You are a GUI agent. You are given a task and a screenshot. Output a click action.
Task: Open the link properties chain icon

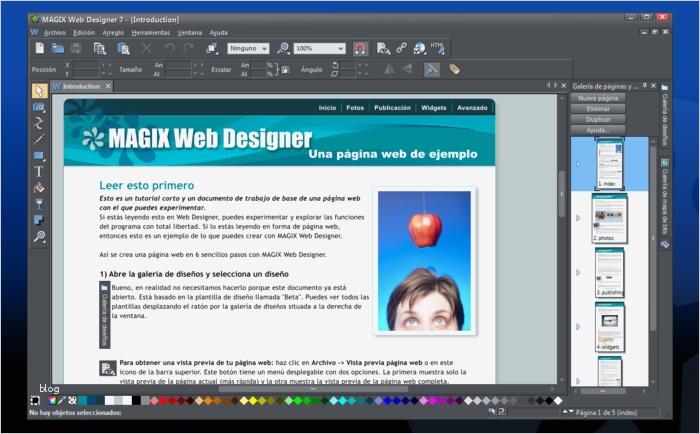(x=401, y=48)
